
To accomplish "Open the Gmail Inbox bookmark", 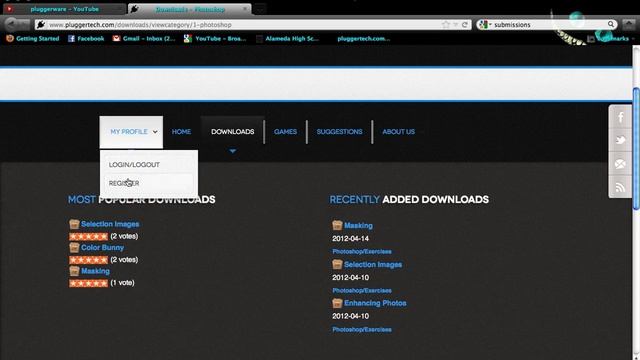I will 144,38.
